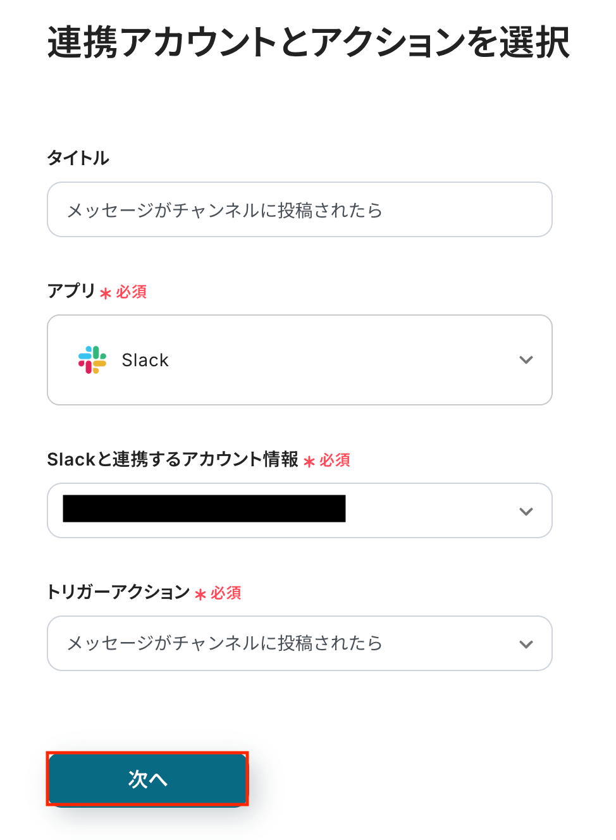Click the 次へ button
Viewport: 616px width, 840px height.
[147, 779]
